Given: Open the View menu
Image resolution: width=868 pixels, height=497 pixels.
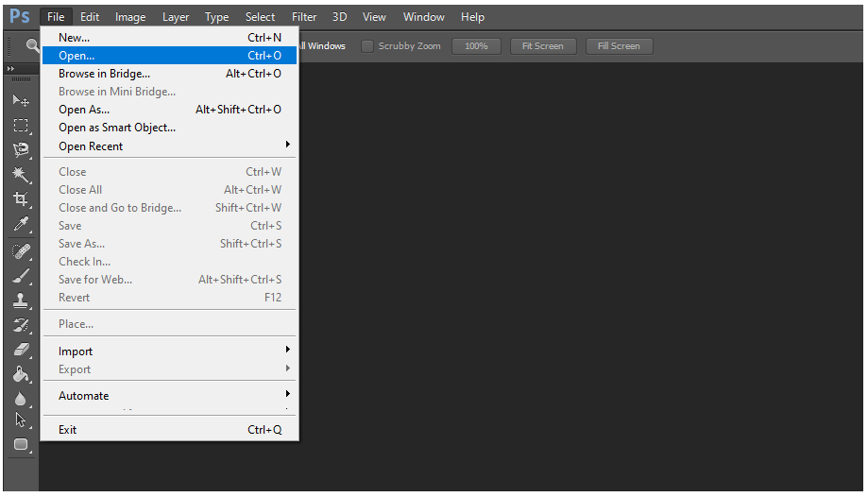Looking at the screenshot, I should 374,17.
